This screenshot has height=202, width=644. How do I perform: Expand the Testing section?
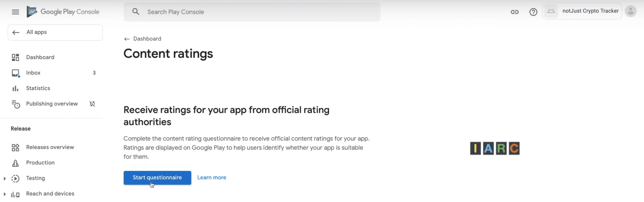[4, 178]
